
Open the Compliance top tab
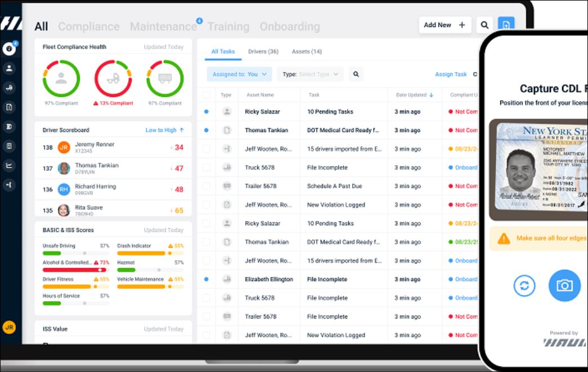pos(89,26)
